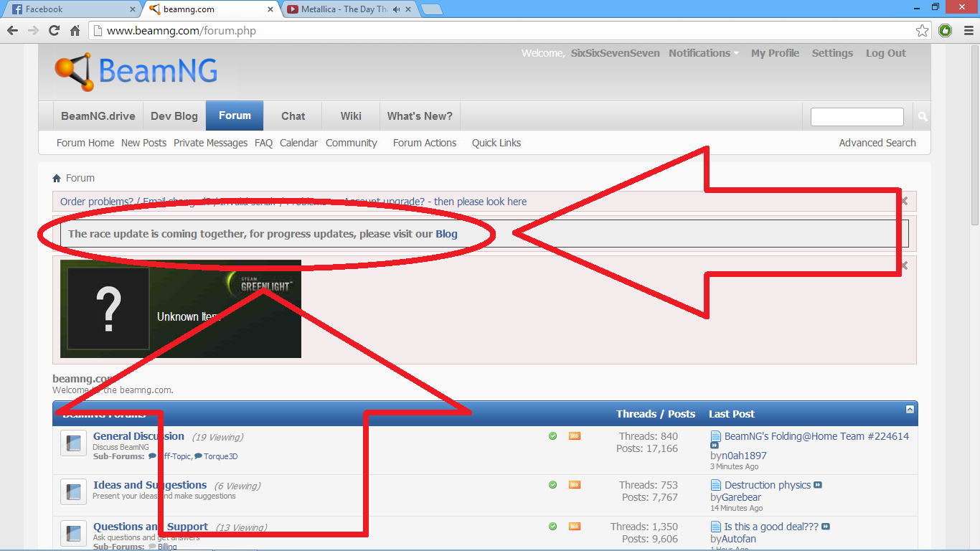Open Ideas and Suggestions RSS feed icon

click(575, 484)
